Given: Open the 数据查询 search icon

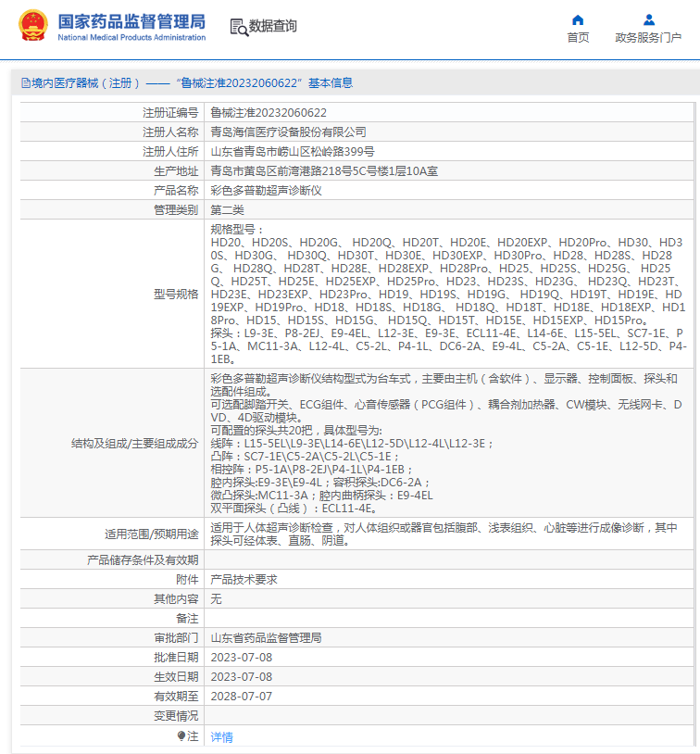Looking at the screenshot, I should coord(239,28).
